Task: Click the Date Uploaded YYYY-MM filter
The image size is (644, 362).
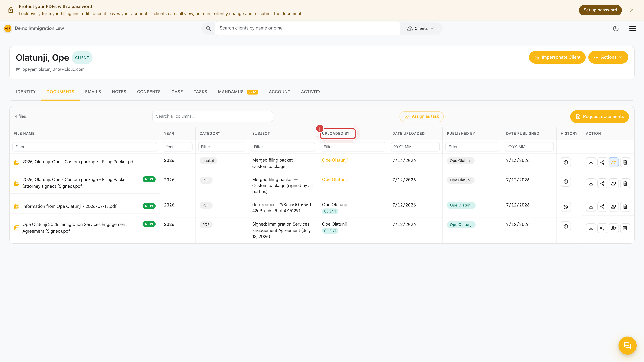Action: [x=415, y=147]
